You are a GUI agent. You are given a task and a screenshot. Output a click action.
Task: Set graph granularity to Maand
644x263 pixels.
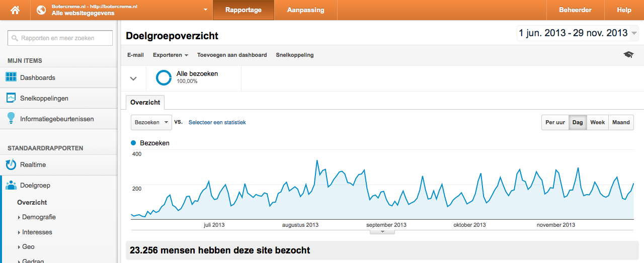pyautogui.click(x=621, y=122)
